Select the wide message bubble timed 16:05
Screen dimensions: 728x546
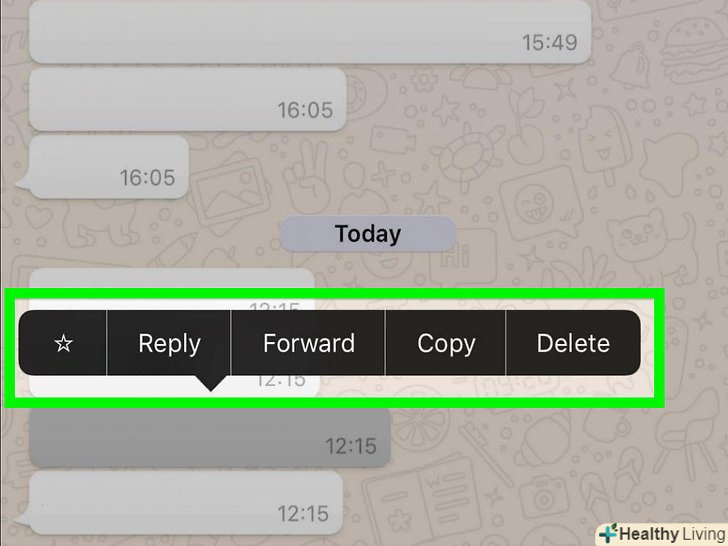188,99
